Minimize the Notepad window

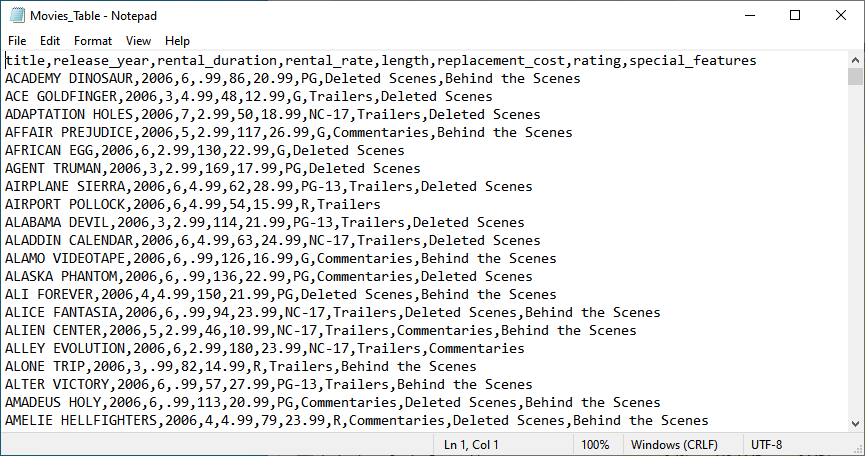pyautogui.click(x=749, y=16)
